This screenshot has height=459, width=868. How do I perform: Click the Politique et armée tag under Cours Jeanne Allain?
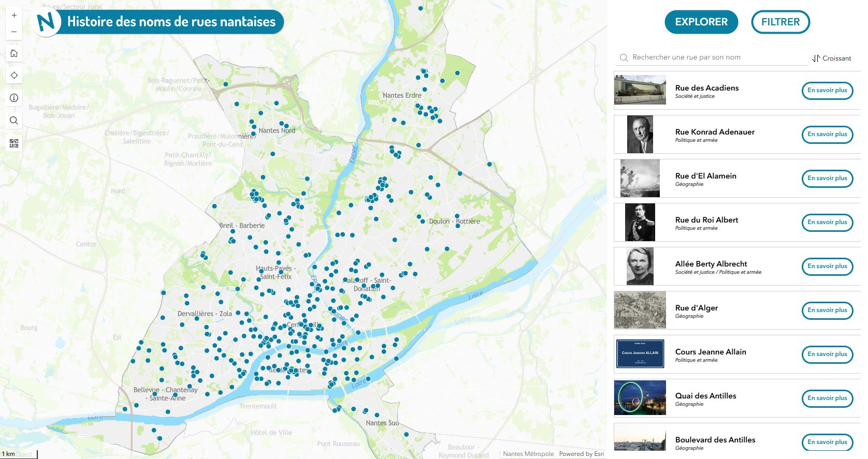pyautogui.click(x=696, y=360)
